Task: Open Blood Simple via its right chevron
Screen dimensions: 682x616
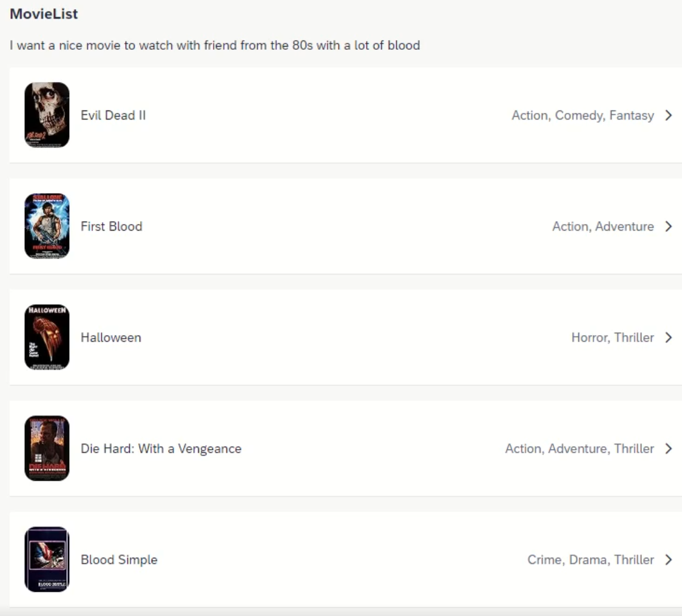Action: click(669, 560)
